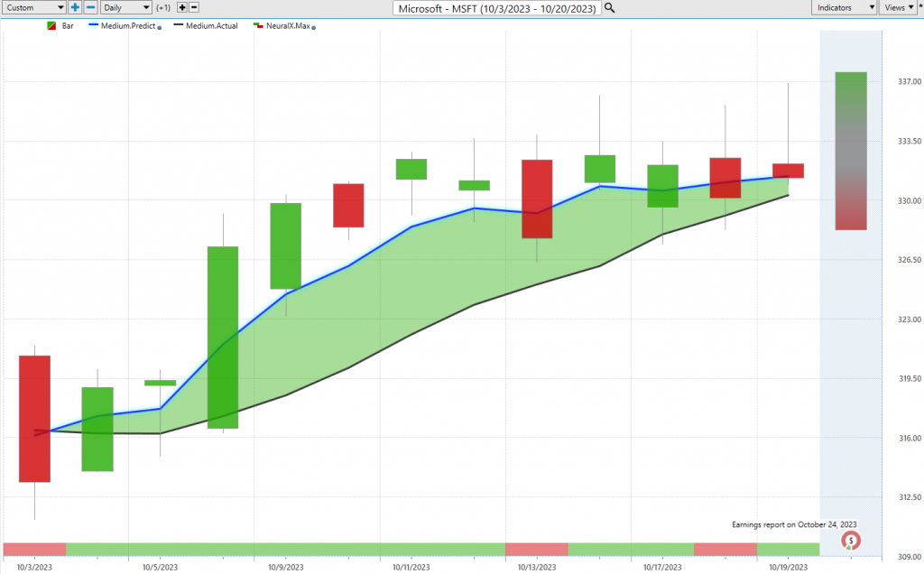Click the 323.00 price axis label
The height and width of the screenshot is (574, 924).
point(910,319)
